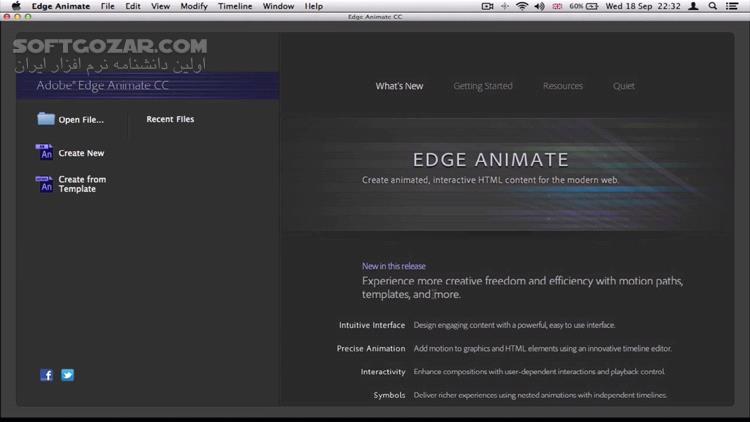This screenshot has width=750, height=422.
Task: Click the Recent Files heading
Action: coord(170,119)
